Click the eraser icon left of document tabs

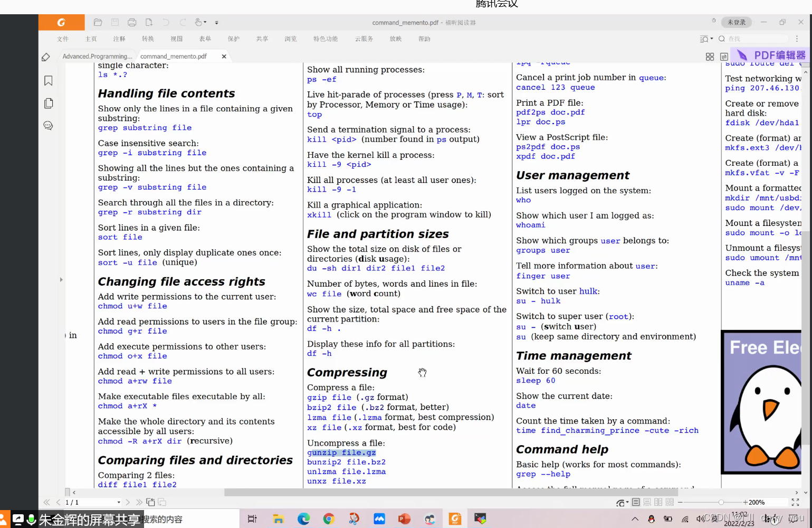(46, 57)
